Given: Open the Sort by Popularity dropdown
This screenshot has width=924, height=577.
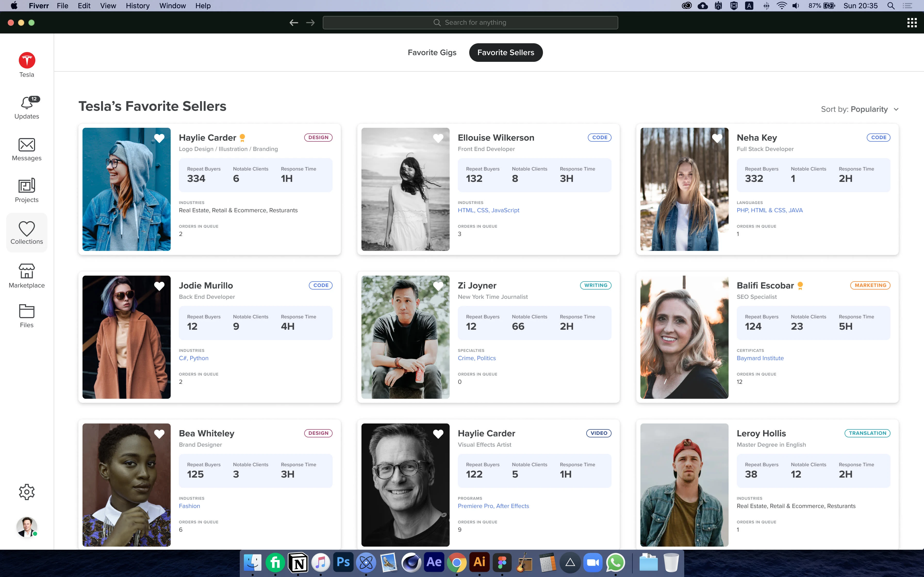Looking at the screenshot, I should click(860, 109).
